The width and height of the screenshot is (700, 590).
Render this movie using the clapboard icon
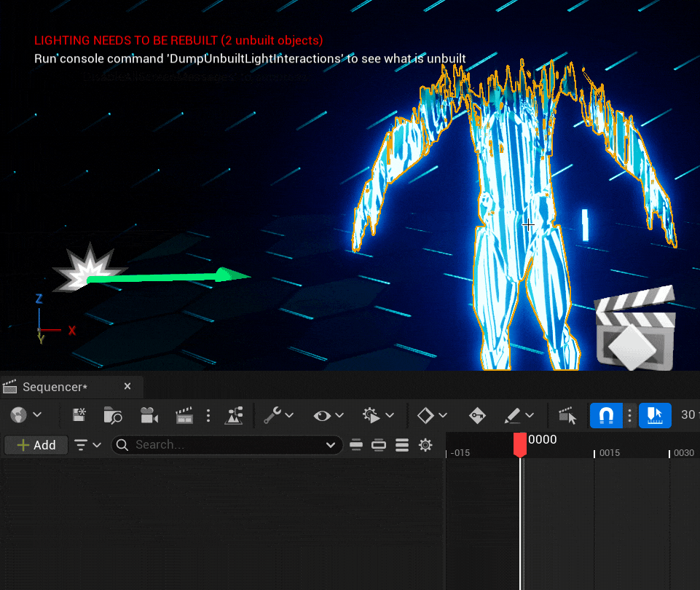click(x=184, y=415)
